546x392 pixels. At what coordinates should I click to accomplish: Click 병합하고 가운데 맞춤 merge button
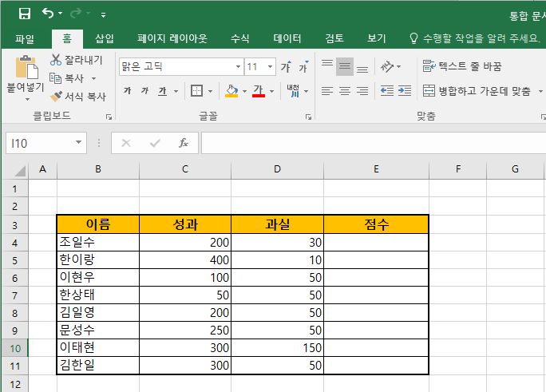pos(477,91)
